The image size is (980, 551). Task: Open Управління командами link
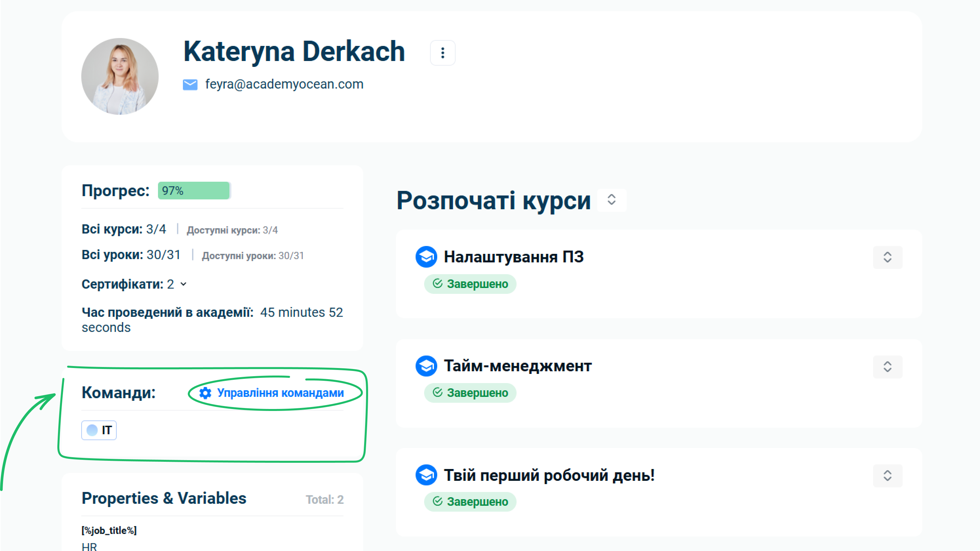[280, 393]
